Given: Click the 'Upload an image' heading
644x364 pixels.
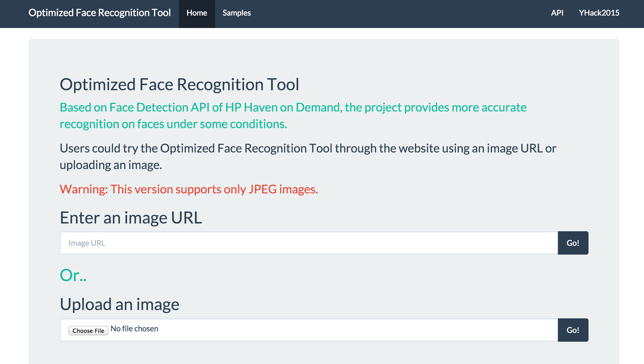Looking at the screenshot, I should (x=120, y=304).
